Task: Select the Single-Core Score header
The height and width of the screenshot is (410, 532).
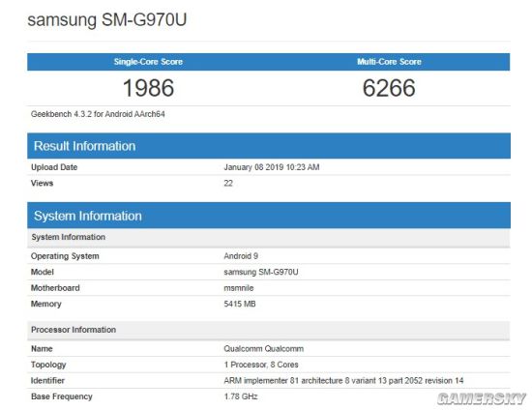Action: pos(148,62)
